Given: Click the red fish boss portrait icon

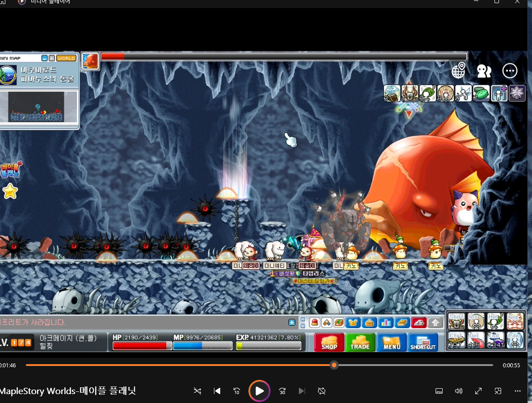Looking at the screenshot, I should [x=90, y=61].
